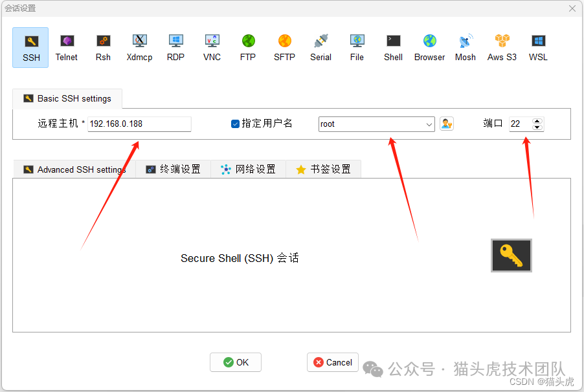Select the VNC session icon
The height and width of the screenshot is (392, 584).
pyautogui.click(x=212, y=47)
